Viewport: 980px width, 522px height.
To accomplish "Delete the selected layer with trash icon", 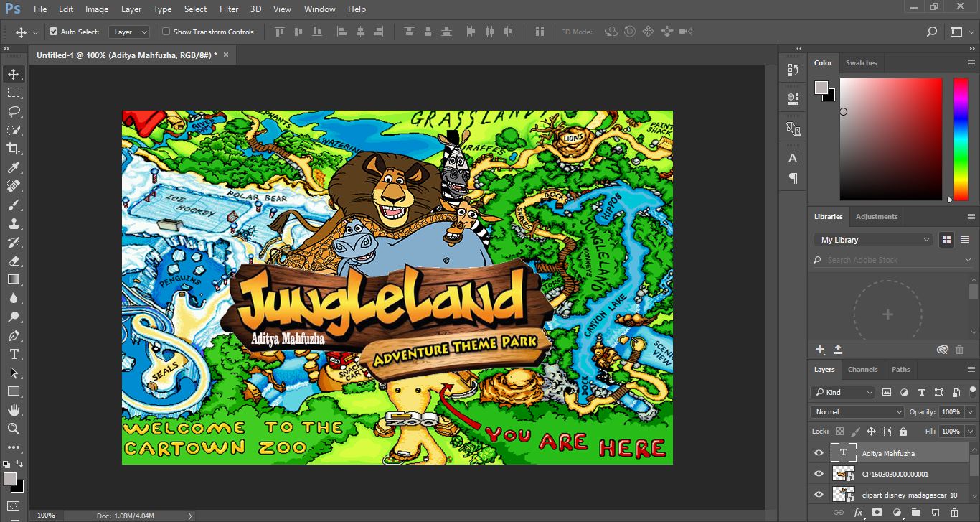I will pyautogui.click(x=954, y=513).
